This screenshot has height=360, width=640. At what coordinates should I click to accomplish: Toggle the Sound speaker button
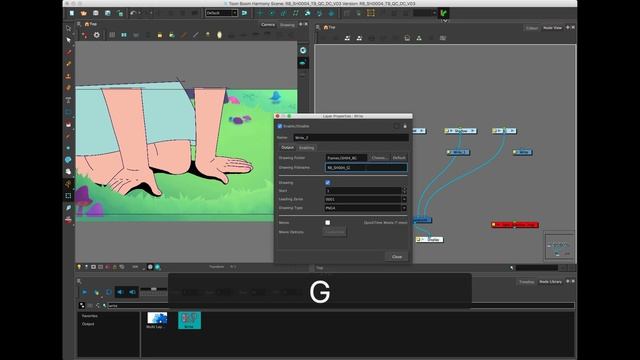(x=120, y=292)
